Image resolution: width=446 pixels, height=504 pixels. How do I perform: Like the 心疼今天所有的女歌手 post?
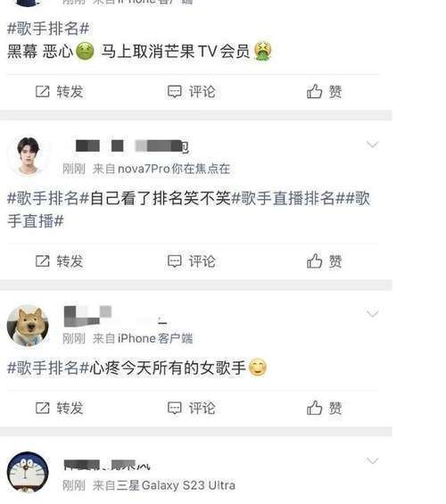pyautogui.click(x=324, y=408)
